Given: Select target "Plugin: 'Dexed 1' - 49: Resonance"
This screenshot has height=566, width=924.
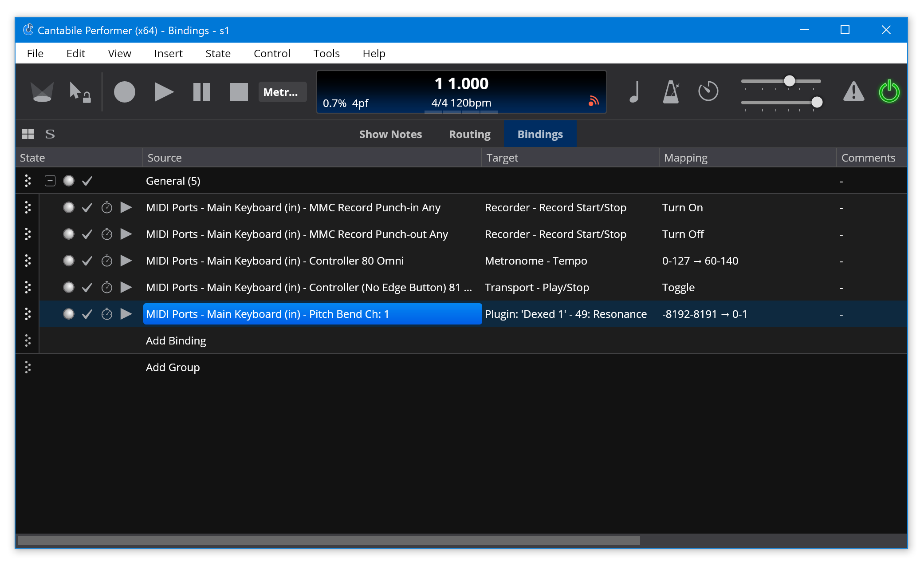Looking at the screenshot, I should pyautogui.click(x=566, y=314).
